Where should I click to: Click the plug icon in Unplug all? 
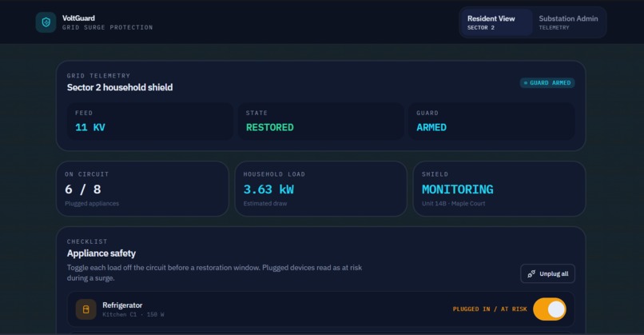(531, 273)
